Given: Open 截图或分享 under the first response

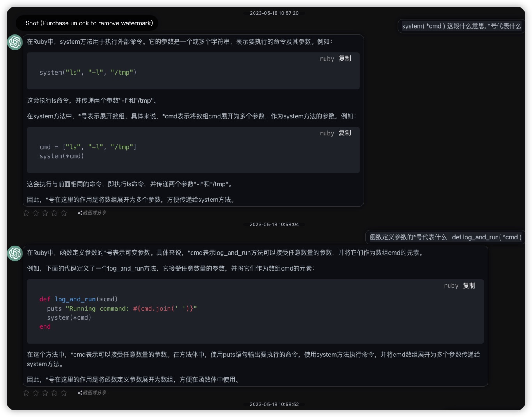Looking at the screenshot, I should click(x=92, y=213).
